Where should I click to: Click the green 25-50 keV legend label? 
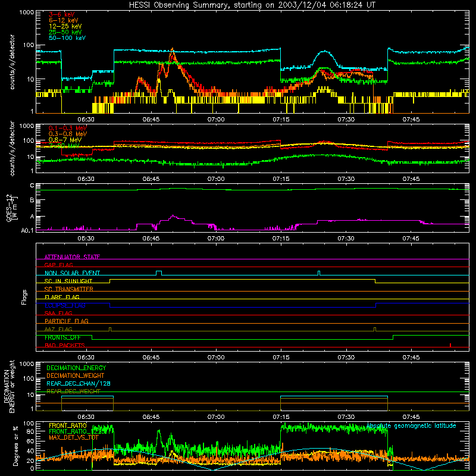[65, 32]
